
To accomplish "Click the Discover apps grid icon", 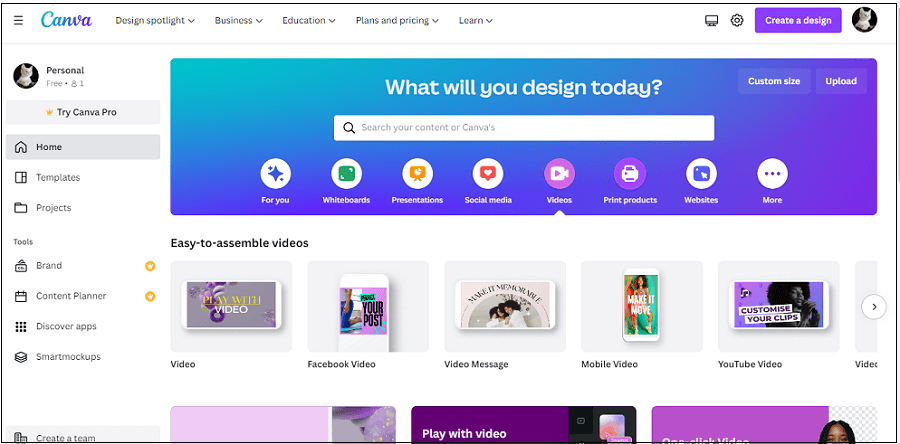I will pos(21,326).
